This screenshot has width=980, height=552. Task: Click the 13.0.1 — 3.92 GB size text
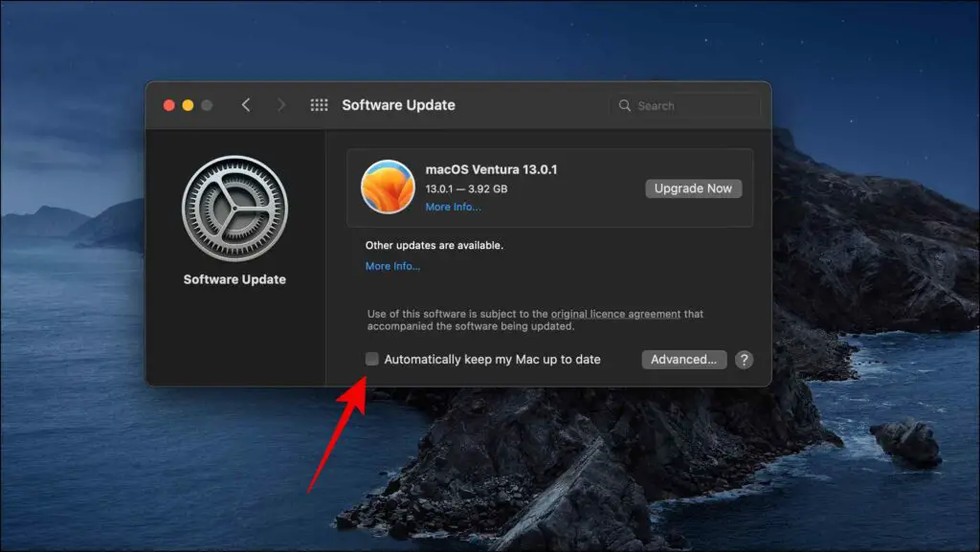click(466, 188)
